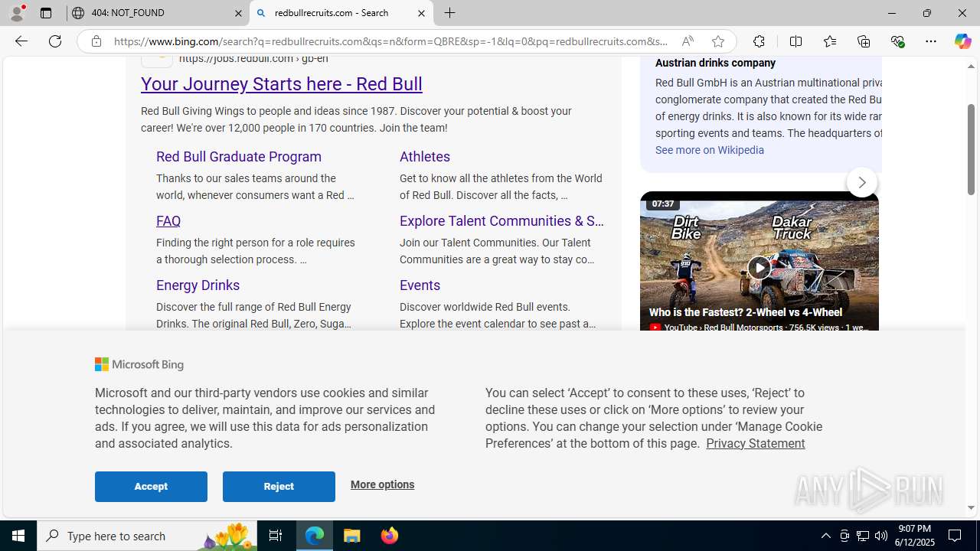Image resolution: width=980 pixels, height=551 pixels.
Task: Click the 'Austrian drinks company' text
Action: [715, 63]
